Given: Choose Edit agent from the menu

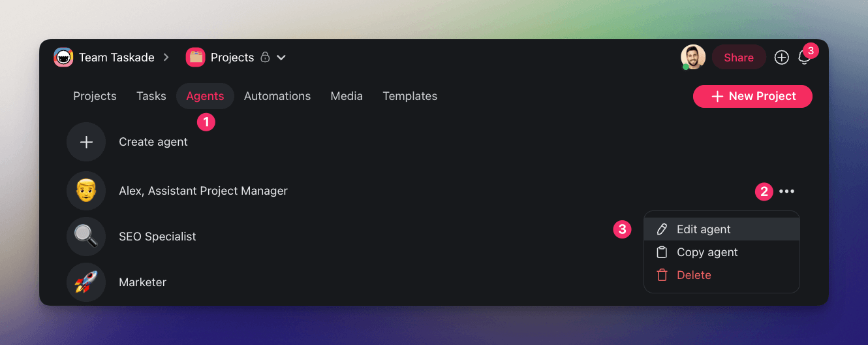Looking at the screenshot, I should [722, 229].
